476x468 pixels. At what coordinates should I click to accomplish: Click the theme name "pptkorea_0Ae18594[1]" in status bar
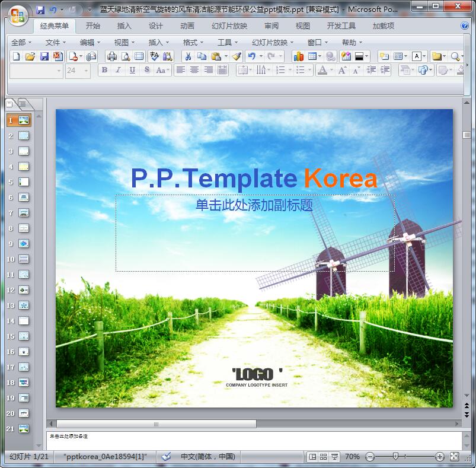(x=105, y=457)
